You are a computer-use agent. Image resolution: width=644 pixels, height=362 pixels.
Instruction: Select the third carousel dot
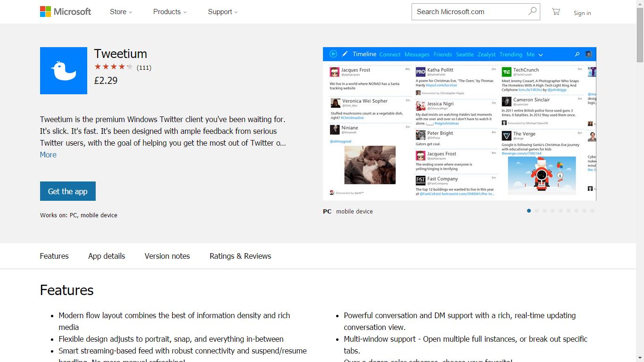(x=545, y=211)
